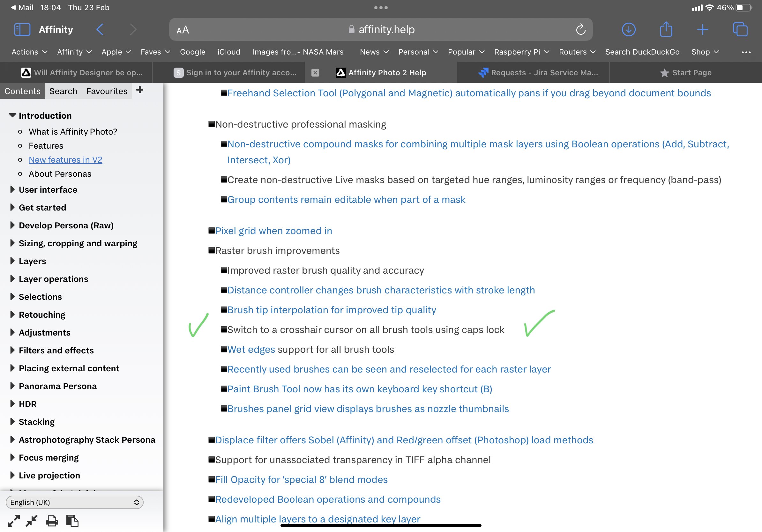Toggle the Safari sidebar icon

(x=22, y=30)
